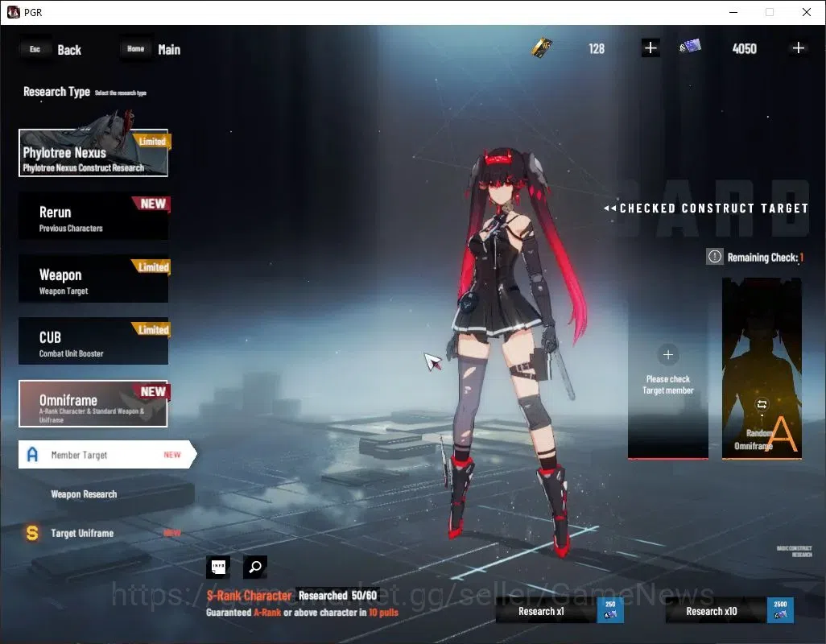Viewport: 826px width, 644px height.
Task: Add more gold research tickets with plus
Action: [650, 48]
